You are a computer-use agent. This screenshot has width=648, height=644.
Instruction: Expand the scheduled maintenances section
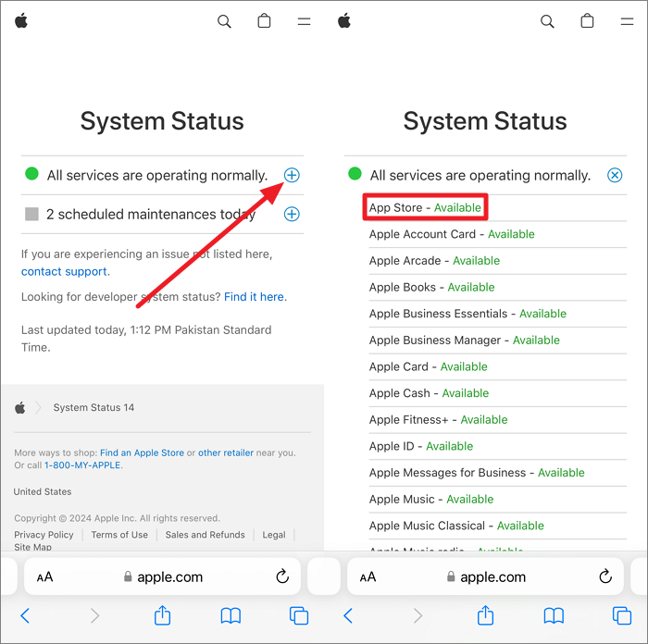pos(292,214)
